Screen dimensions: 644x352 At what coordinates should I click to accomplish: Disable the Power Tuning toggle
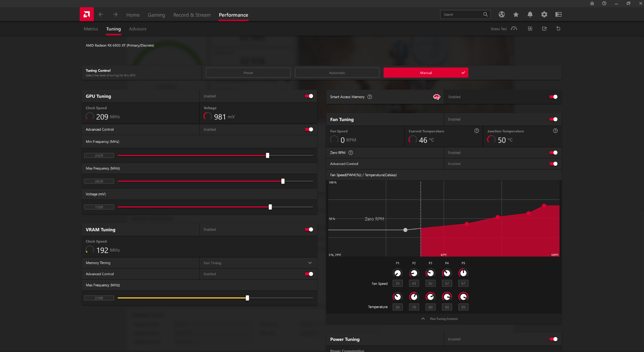(553, 339)
